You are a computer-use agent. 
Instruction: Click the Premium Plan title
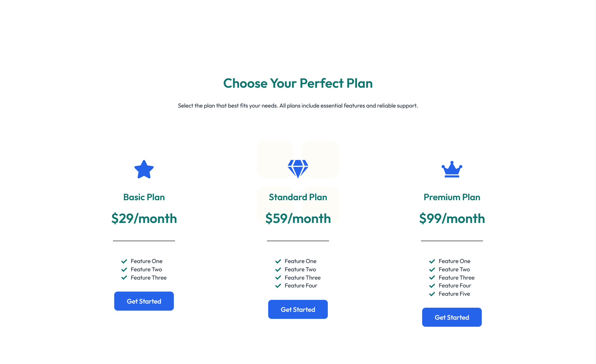coord(451,197)
